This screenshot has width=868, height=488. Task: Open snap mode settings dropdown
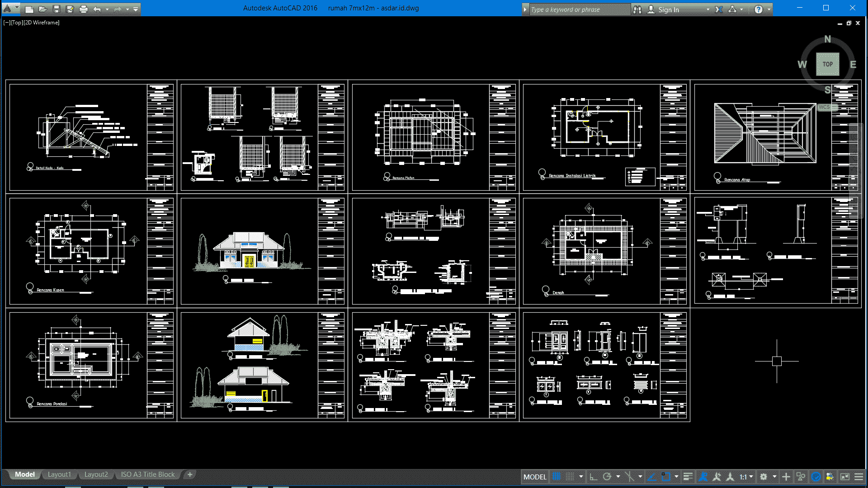(581, 477)
